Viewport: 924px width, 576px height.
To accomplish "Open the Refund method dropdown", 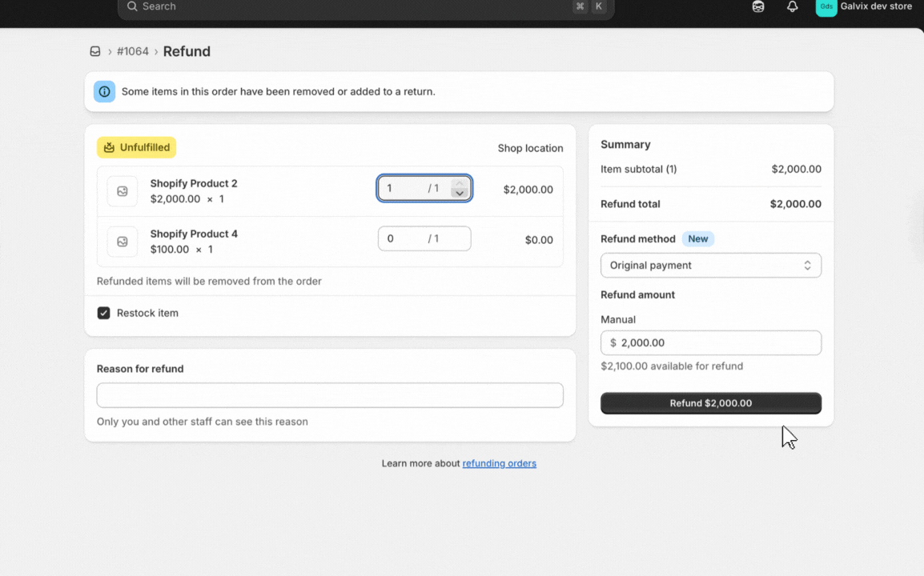I will 711,265.
